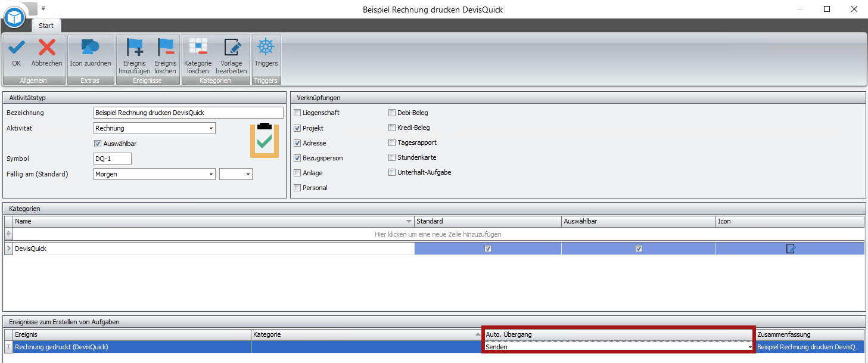868x363 pixels.
Task: Uncheck the Adresse link checkbox
Action: pyautogui.click(x=297, y=143)
